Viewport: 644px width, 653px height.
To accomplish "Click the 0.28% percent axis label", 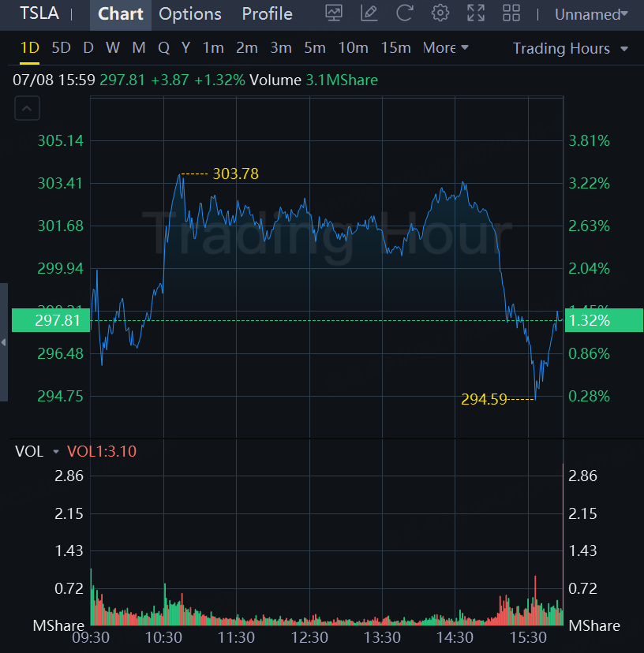I will click(589, 397).
